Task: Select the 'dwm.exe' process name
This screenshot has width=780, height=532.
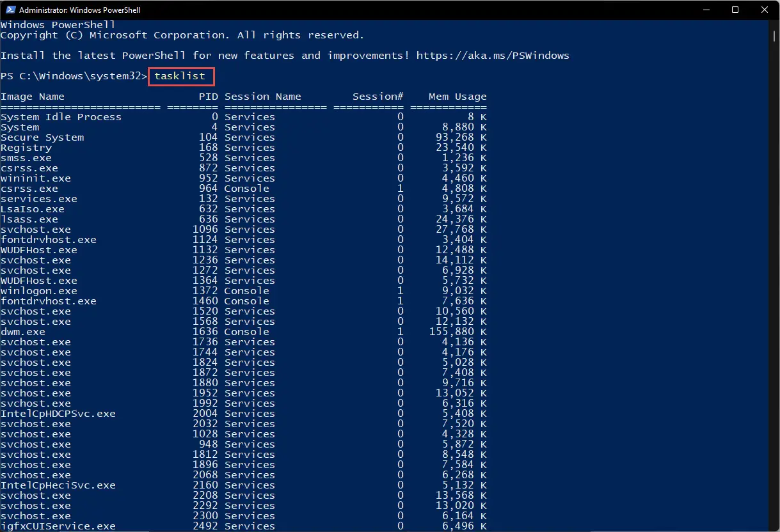Action: pyautogui.click(x=23, y=332)
